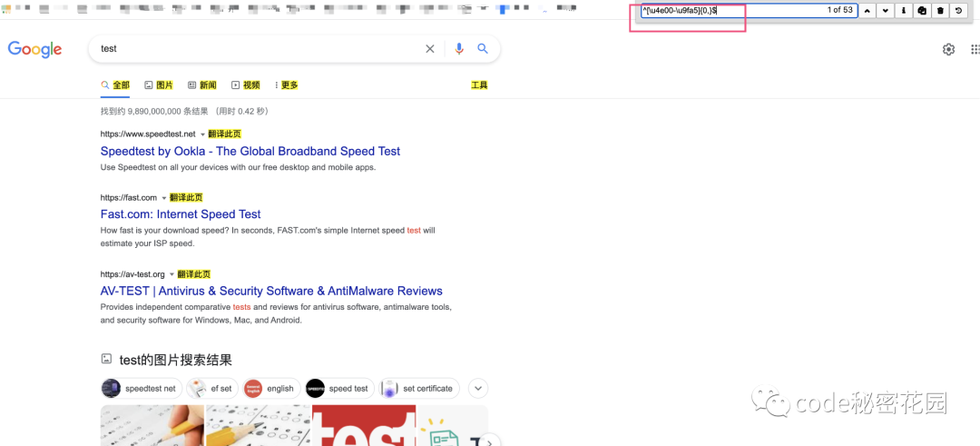980x446 pixels.
Task: Click the 找到约 9,890,000,000 条结果 stats text
Action: click(x=184, y=112)
